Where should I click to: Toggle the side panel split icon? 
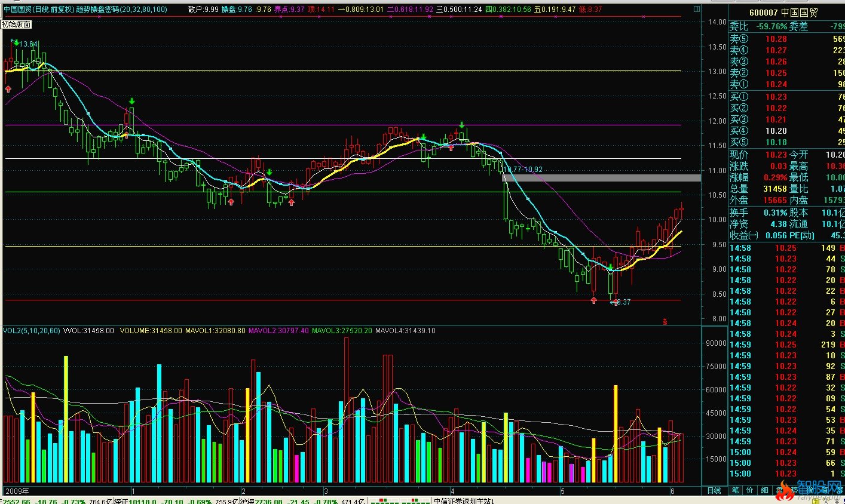click(697, 10)
